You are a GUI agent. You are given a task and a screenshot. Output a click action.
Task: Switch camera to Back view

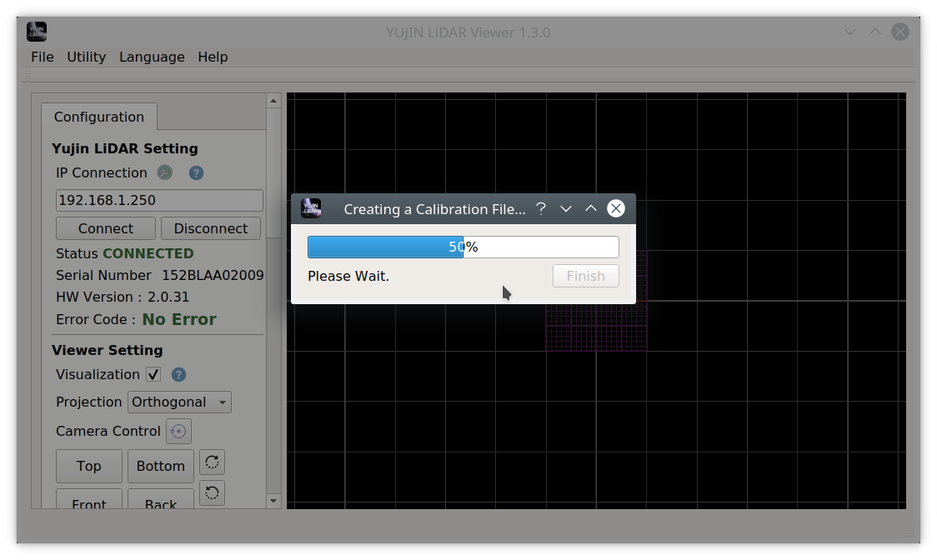(x=161, y=500)
